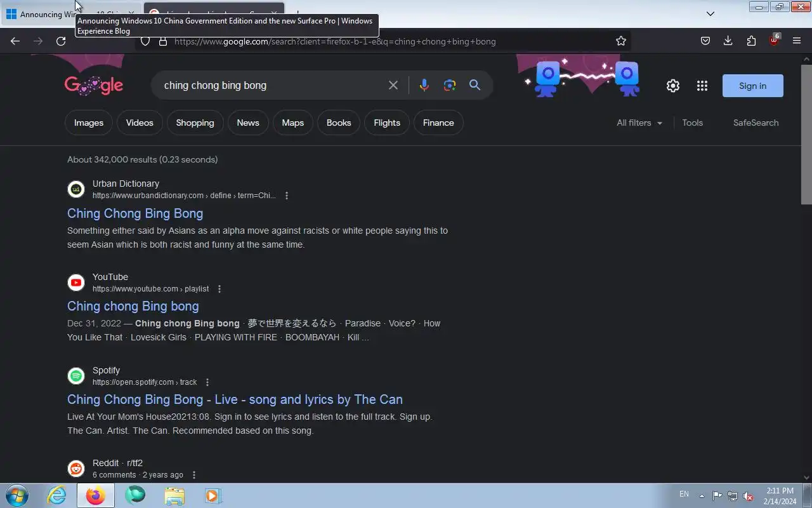Open the Firefox extensions puzzle icon

tap(751, 41)
